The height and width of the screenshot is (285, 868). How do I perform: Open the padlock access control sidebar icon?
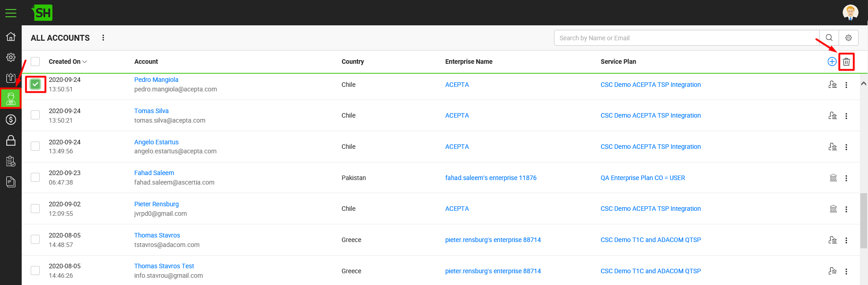click(11, 140)
